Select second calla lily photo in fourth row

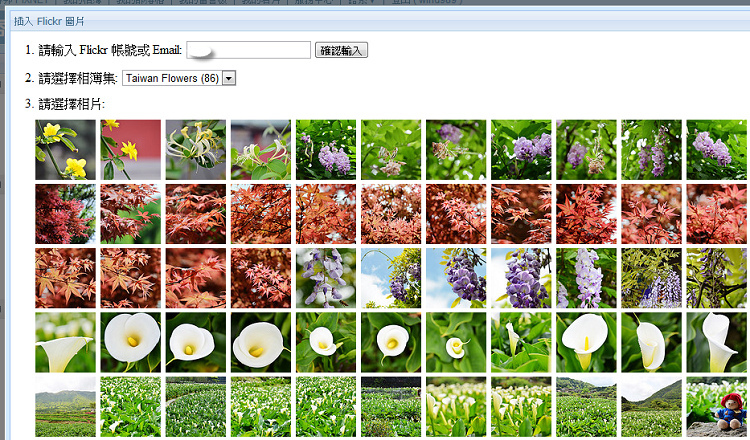click(130, 342)
